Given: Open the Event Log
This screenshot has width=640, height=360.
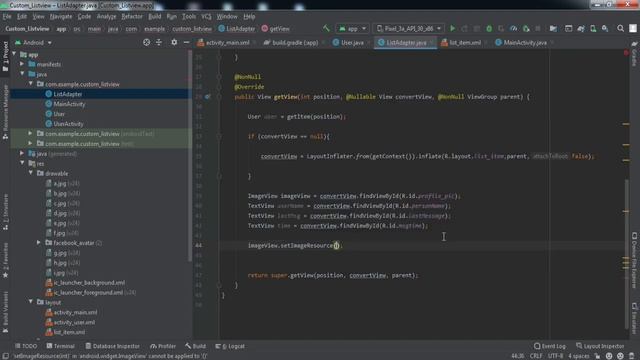Looking at the screenshot, I should [549, 346].
